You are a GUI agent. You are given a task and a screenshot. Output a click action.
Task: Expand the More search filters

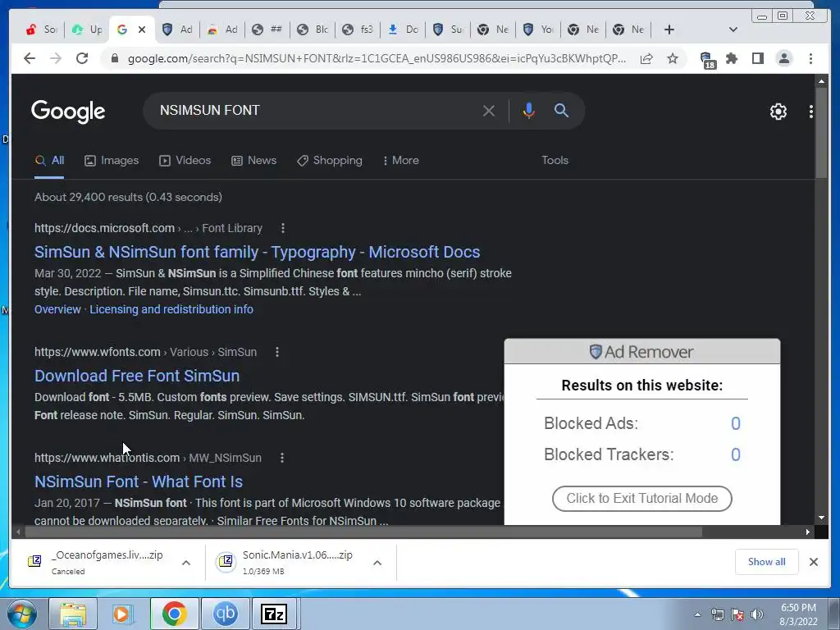(x=400, y=160)
